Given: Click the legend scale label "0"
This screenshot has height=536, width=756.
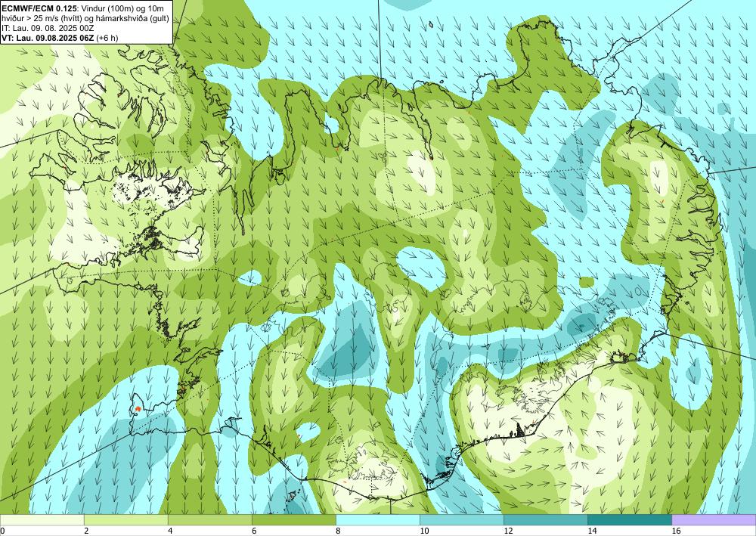Looking at the screenshot, I should coord(2,531).
